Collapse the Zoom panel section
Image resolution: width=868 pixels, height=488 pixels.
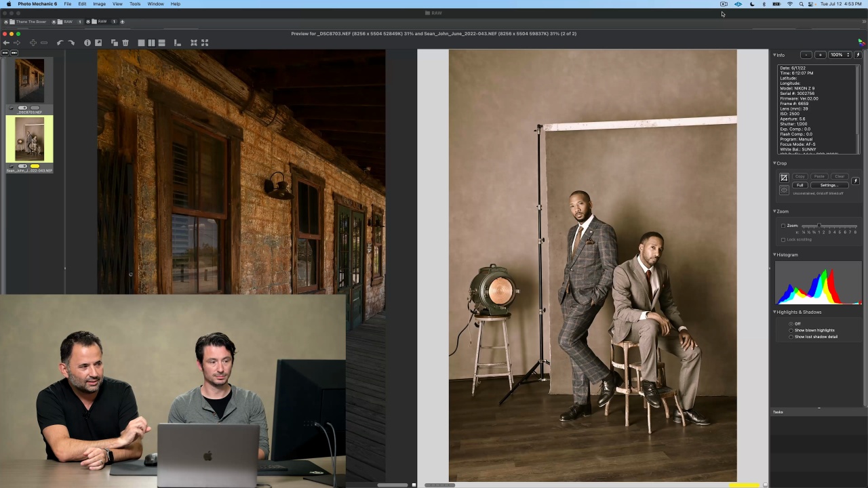tap(775, 211)
